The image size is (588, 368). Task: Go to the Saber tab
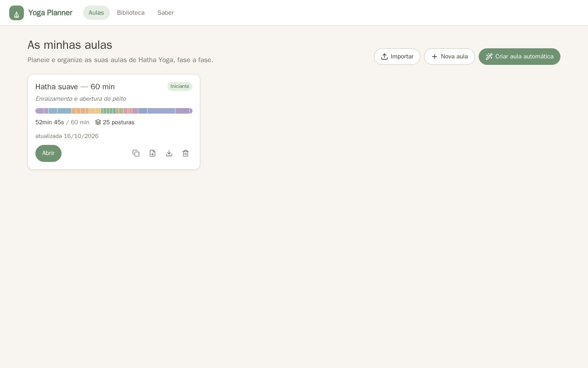166,13
